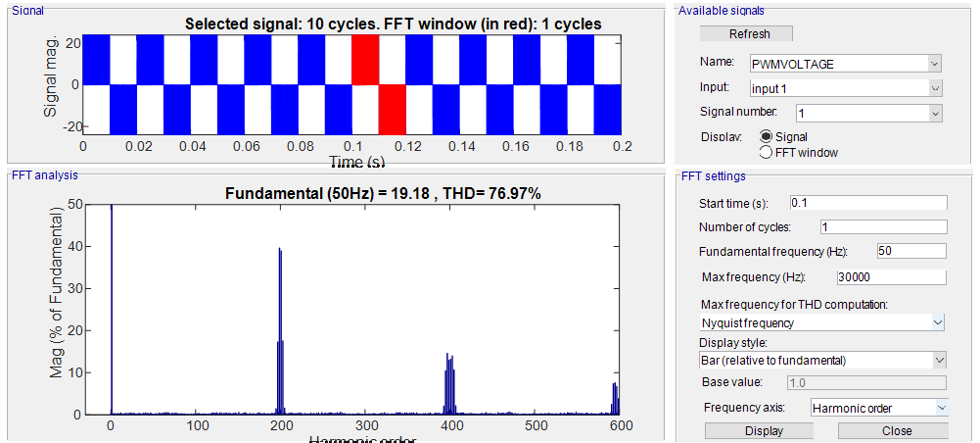Screen dimensions: 980x443
Task: Open the Input dropdown showing input 1
Action: [844, 89]
